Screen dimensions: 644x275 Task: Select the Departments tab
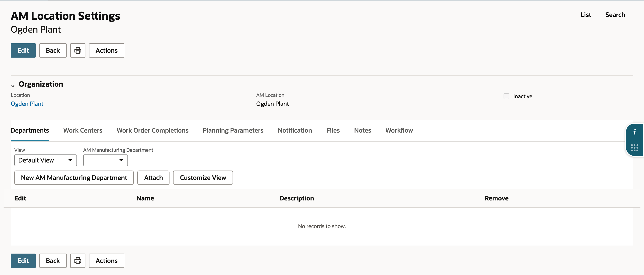click(30, 130)
